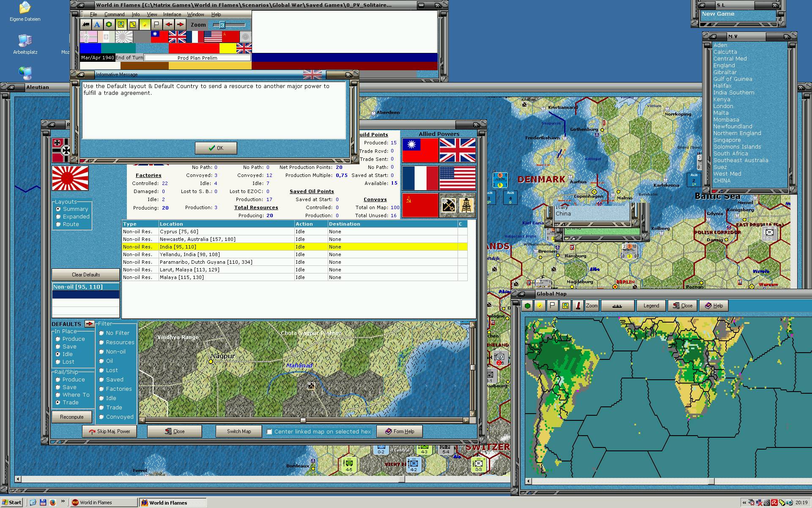
Task: Click the red right arrow toolbar button
Action: click(181, 25)
